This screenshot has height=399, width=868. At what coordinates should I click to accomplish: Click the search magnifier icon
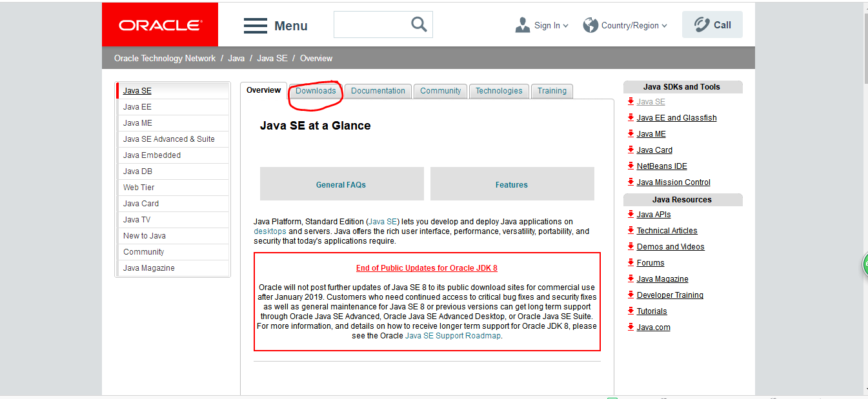419,24
